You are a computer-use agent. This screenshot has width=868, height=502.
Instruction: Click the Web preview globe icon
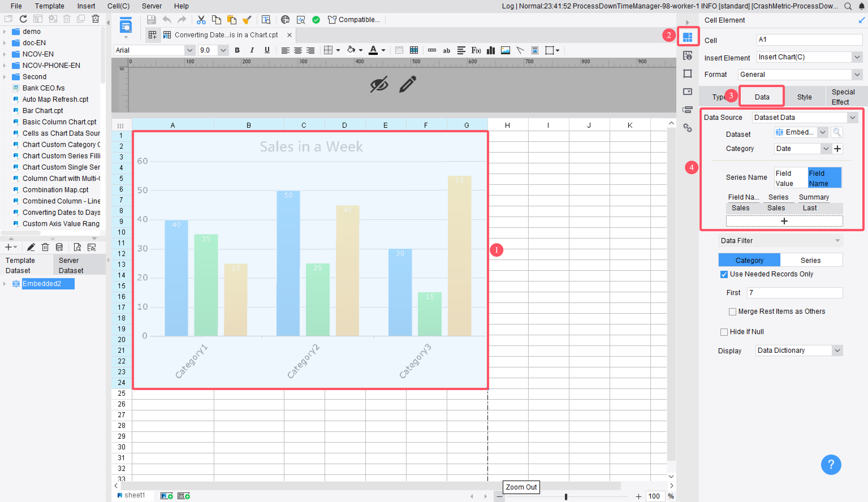(x=285, y=20)
